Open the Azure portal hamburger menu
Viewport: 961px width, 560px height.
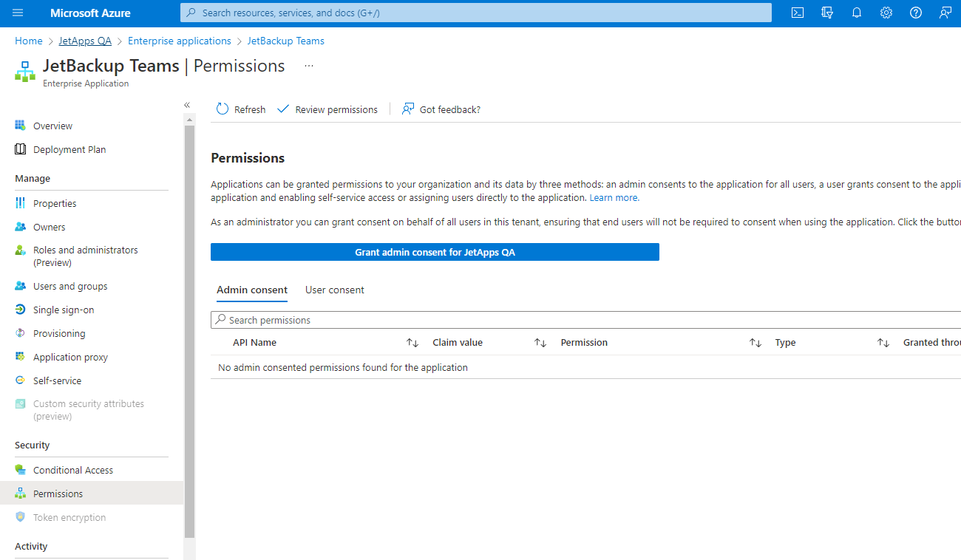click(x=18, y=13)
